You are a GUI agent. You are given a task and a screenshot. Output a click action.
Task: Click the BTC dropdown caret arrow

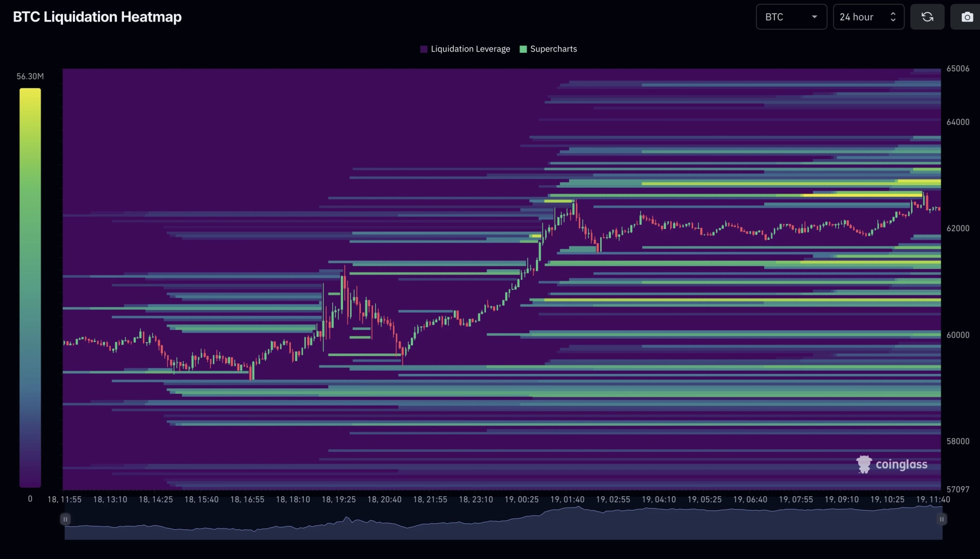pyautogui.click(x=815, y=17)
